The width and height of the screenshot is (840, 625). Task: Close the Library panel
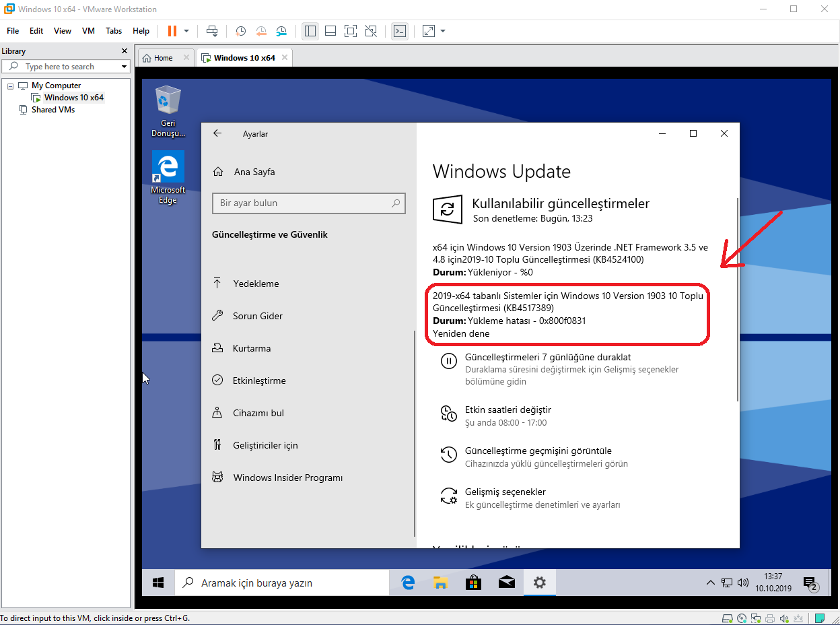(x=124, y=51)
